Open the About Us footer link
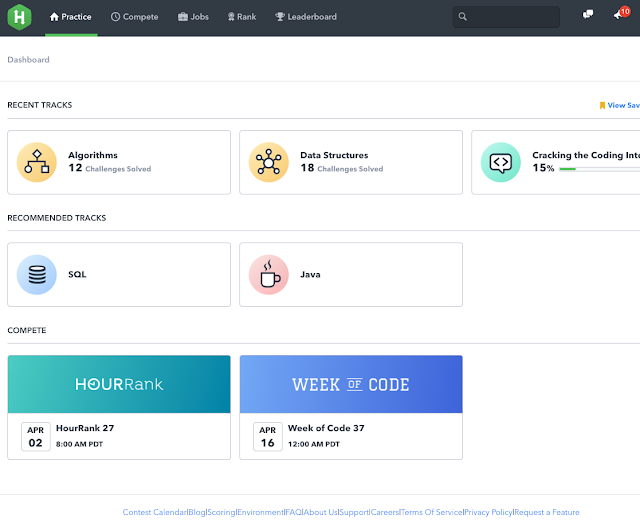This screenshot has width=640, height=527. (320, 512)
